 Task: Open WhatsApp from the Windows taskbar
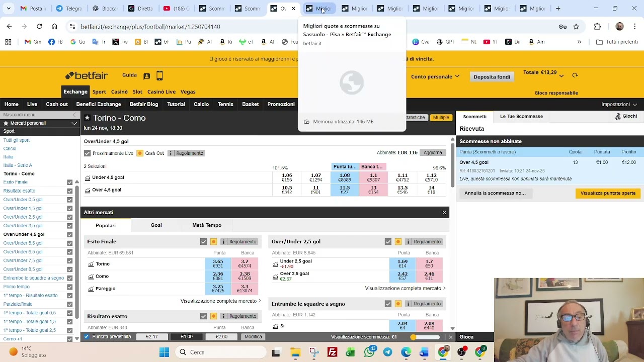[x=370, y=352]
